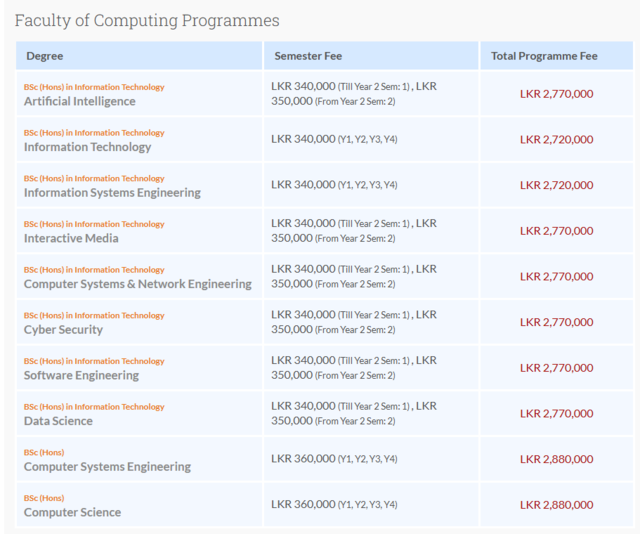The width and height of the screenshot is (640, 534).
Task: Click BSc (Hons) in Information Technology above Cyber Security
Action: coord(94,316)
